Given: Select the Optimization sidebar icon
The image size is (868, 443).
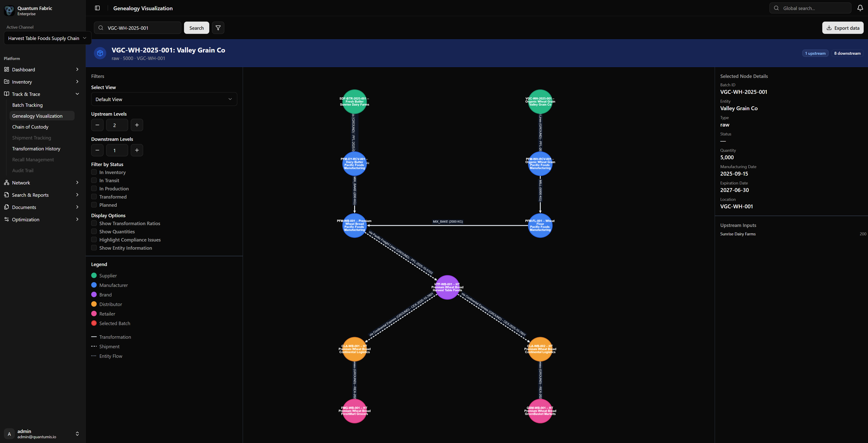Looking at the screenshot, I should [x=7, y=219].
